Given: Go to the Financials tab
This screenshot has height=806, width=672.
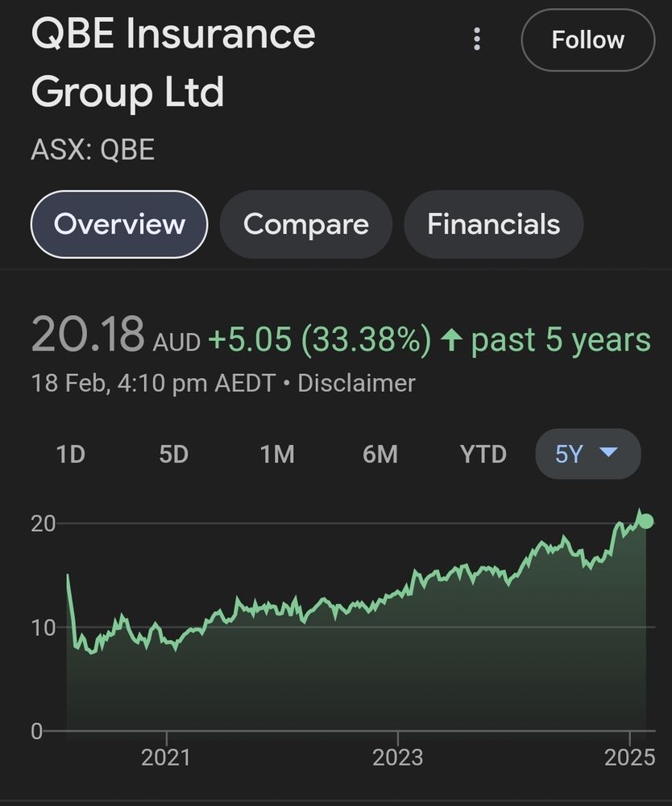Looking at the screenshot, I should (x=493, y=224).
